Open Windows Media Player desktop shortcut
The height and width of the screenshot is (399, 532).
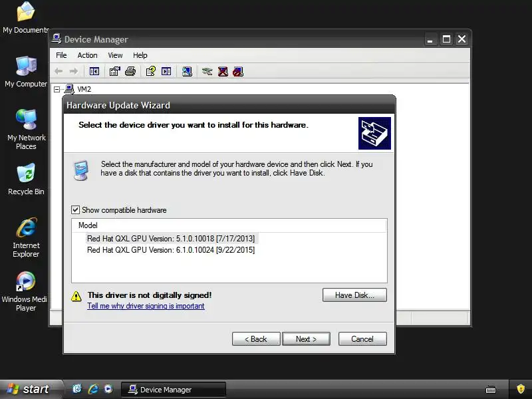click(25, 291)
